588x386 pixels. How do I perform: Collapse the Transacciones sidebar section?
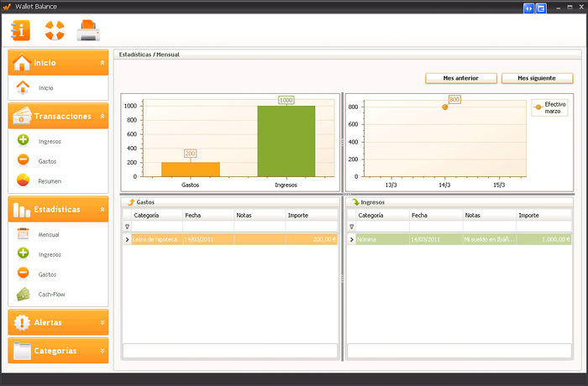pyautogui.click(x=102, y=117)
